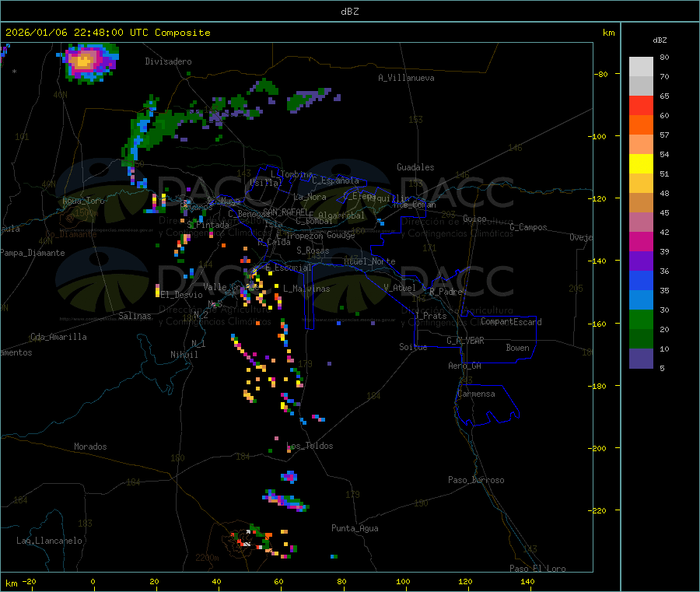Select the yellow 51-54 dBZ legend swatch

641,164
